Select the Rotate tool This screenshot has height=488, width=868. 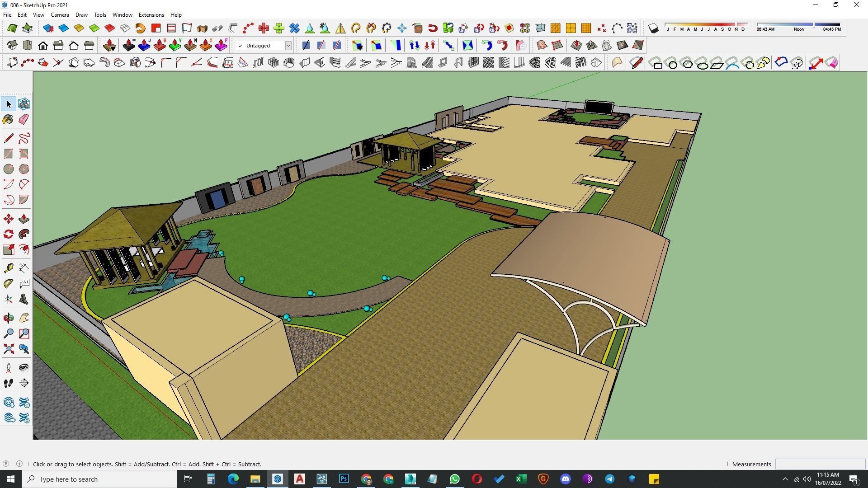point(8,235)
